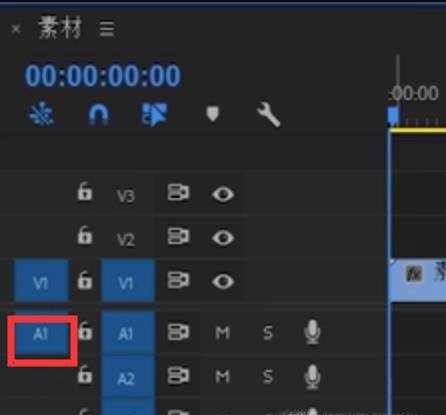Screen dimensions: 446x415
Task: Click the blue playhead handle
Action: [x=393, y=116]
